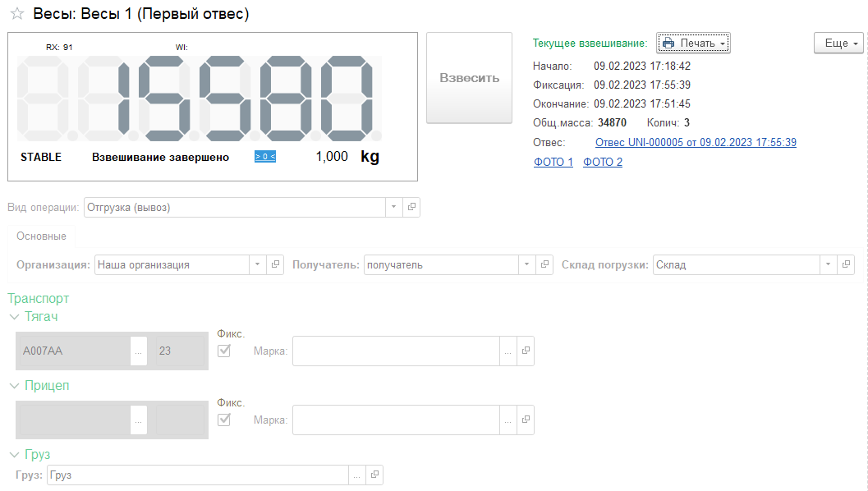
Task: View ФОТО 1 link
Action: coord(553,163)
